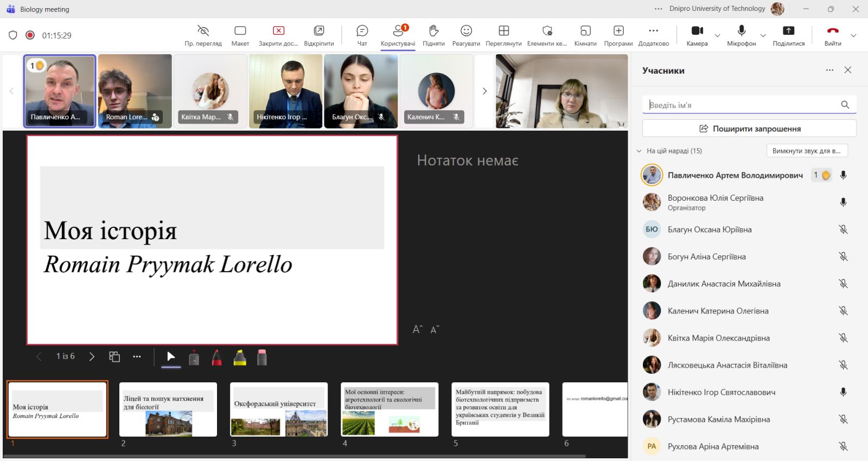Open microphone options dropdown arrow
This screenshot has height=461, width=868.
[763, 36]
